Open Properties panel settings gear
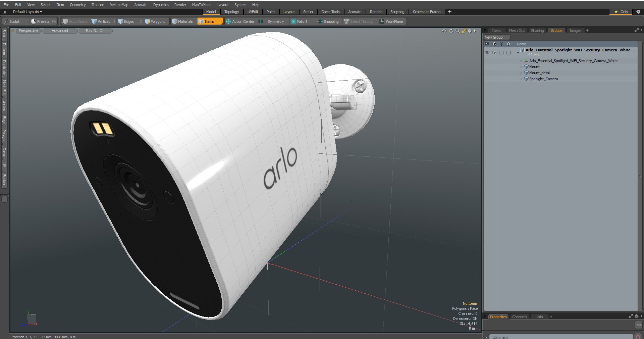 636,316
